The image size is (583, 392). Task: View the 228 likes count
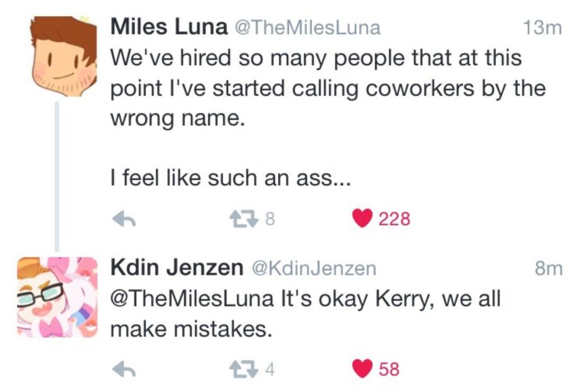click(395, 219)
